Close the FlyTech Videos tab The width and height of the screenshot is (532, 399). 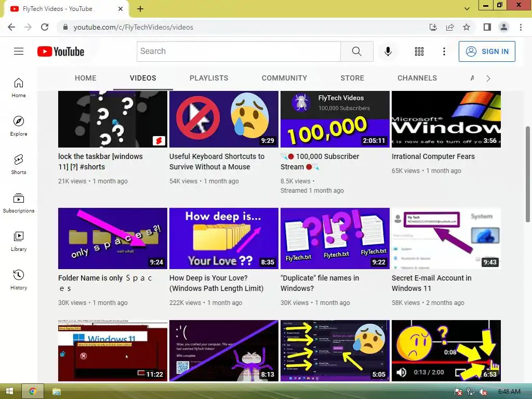pyautogui.click(x=121, y=9)
